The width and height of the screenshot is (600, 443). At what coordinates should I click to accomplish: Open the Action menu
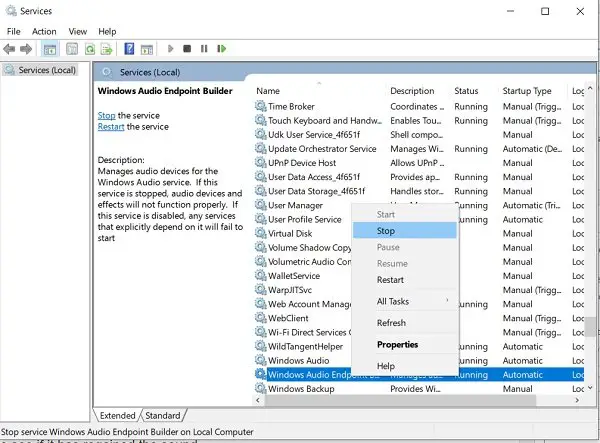point(44,31)
